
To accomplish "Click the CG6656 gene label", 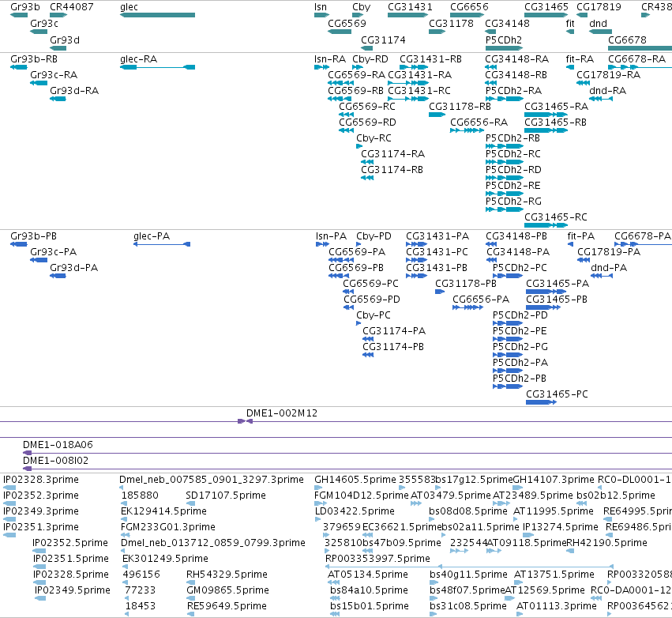I will (469, 7).
